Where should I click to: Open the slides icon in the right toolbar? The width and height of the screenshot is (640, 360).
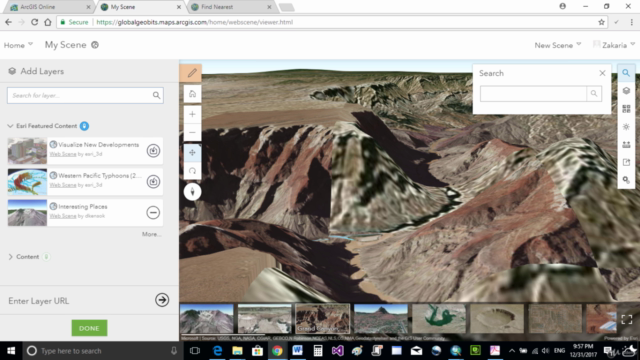click(x=626, y=144)
